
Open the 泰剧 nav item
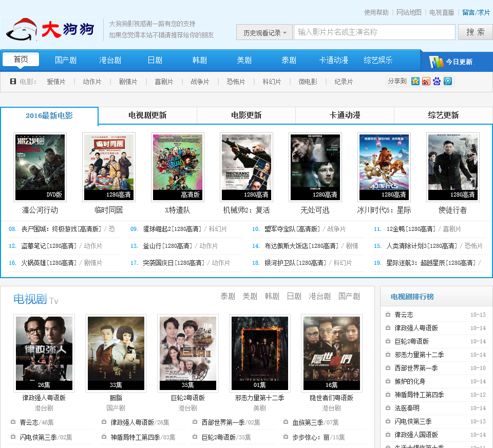pyautogui.click(x=289, y=61)
